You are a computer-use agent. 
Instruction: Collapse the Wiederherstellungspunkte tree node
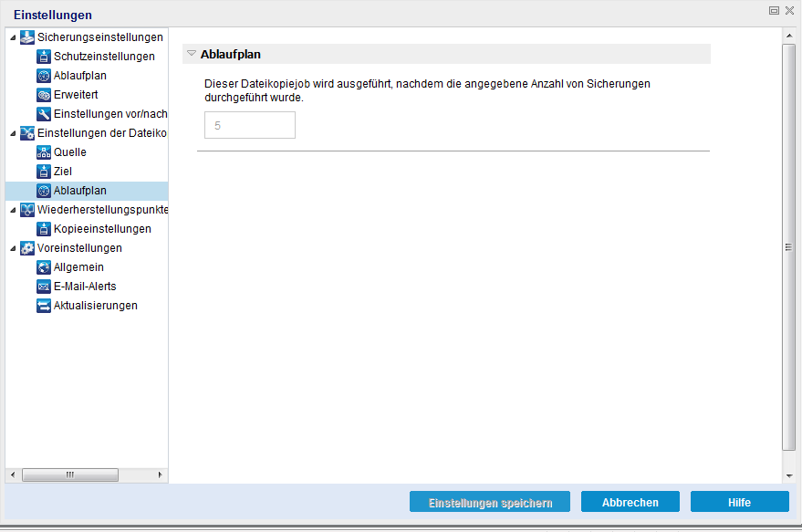[13, 210]
